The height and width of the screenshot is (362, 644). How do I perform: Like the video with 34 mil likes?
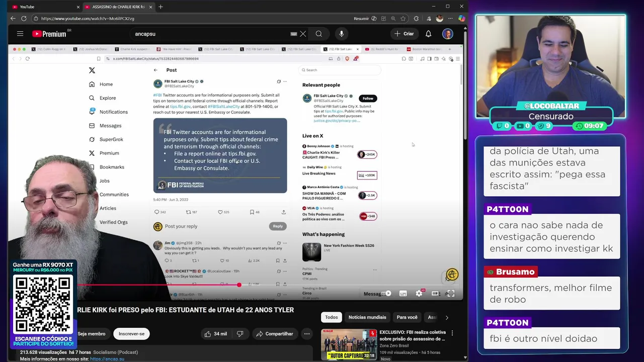tap(215, 334)
